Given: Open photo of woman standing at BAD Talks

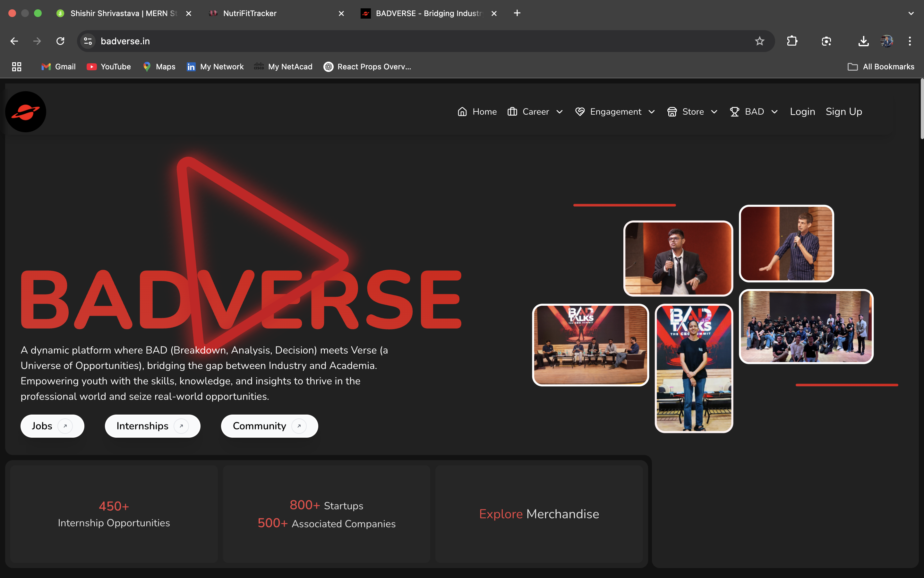Looking at the screenshot, I should [x=694, y=368].
